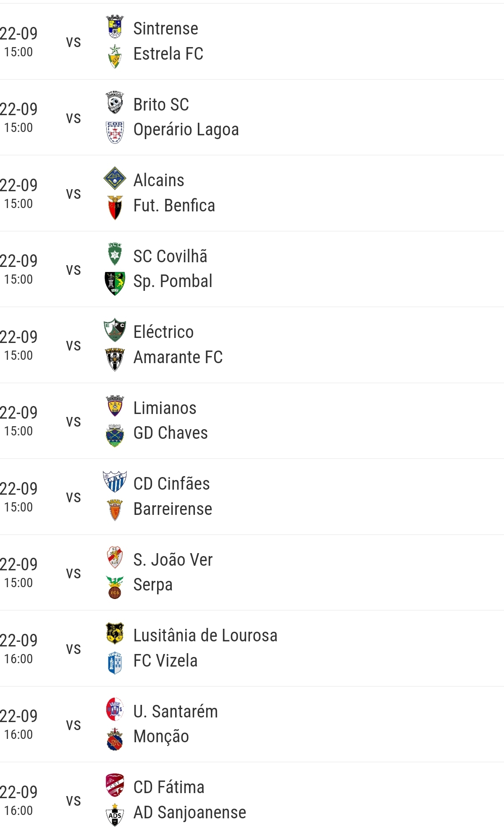Click the Fut. Benfica crest
The width and height of the screenshot is (504, 828).
(x=115, y=208)
